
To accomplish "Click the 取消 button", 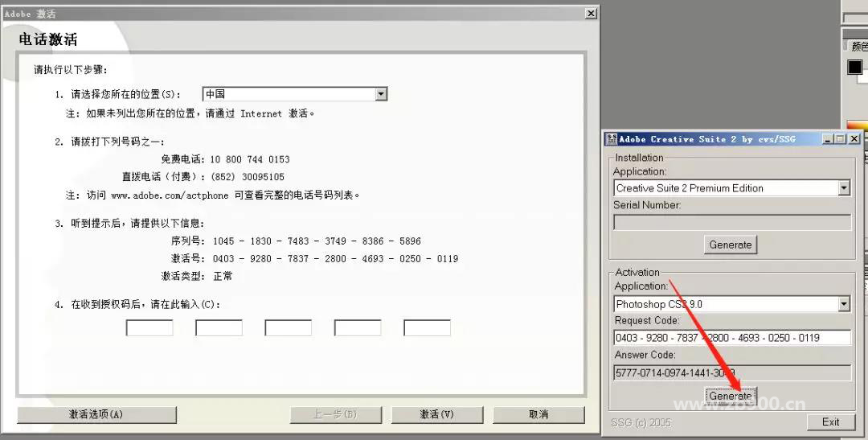I will tap(538, 414).
